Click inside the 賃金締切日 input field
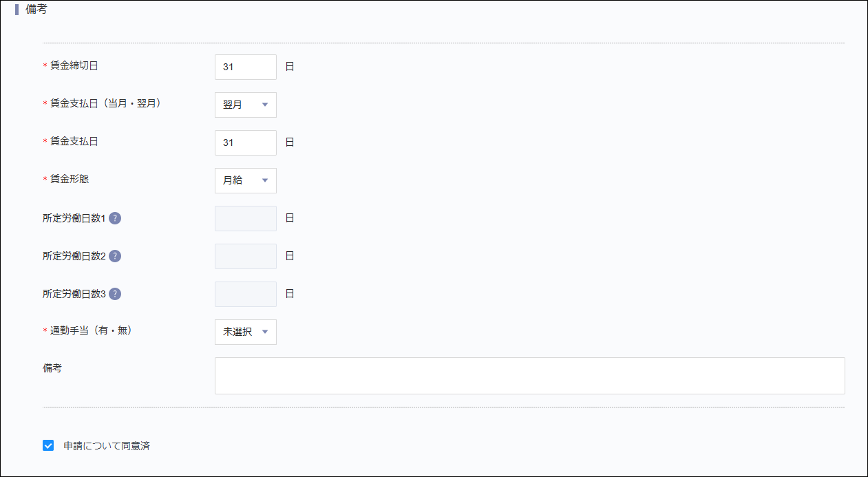Screen dimensions: 868x477 [245, 67]
